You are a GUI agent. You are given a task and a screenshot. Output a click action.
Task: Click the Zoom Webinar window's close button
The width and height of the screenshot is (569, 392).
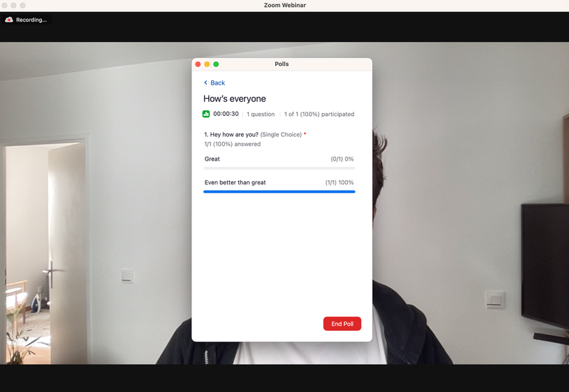[x=6, y=6]
